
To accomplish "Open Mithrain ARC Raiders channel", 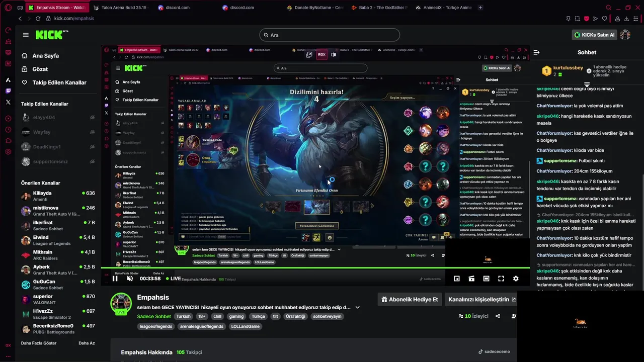I will pyautogui.click(x=58, y=255).
